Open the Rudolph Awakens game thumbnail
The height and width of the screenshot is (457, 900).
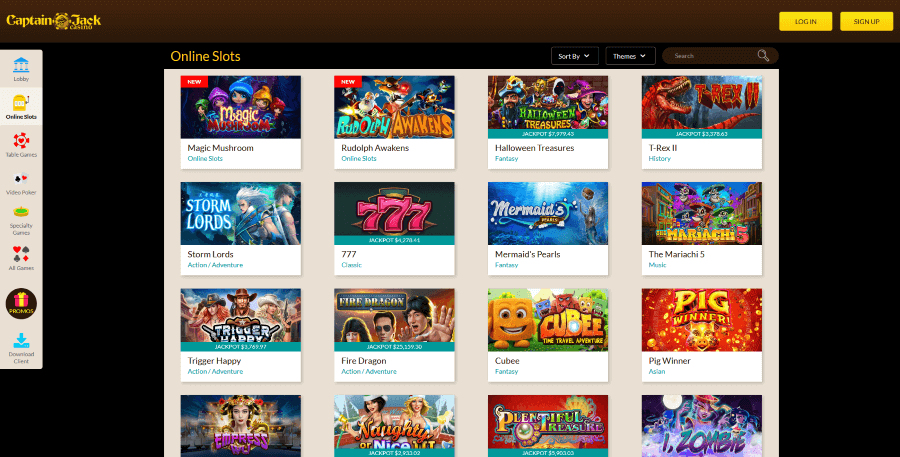coord(394,107)
